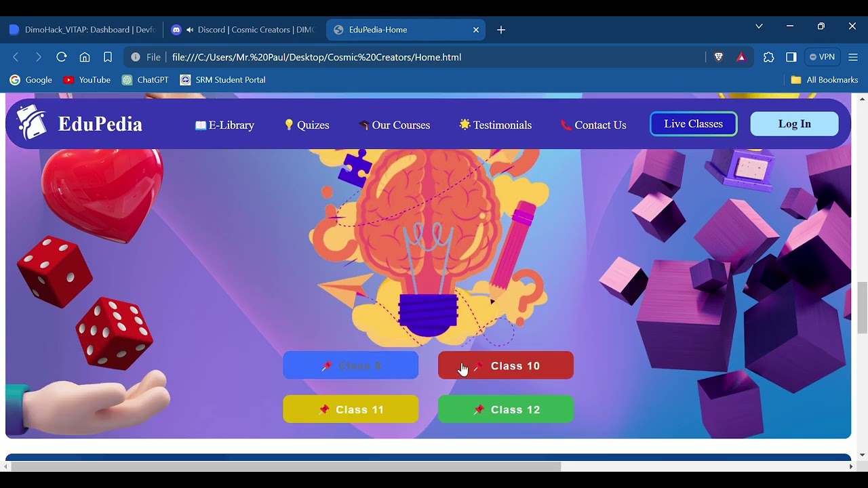Viewport: 868px width, 488px height.
Task: Open the YouTube bookmark
Action: point(87,80)
